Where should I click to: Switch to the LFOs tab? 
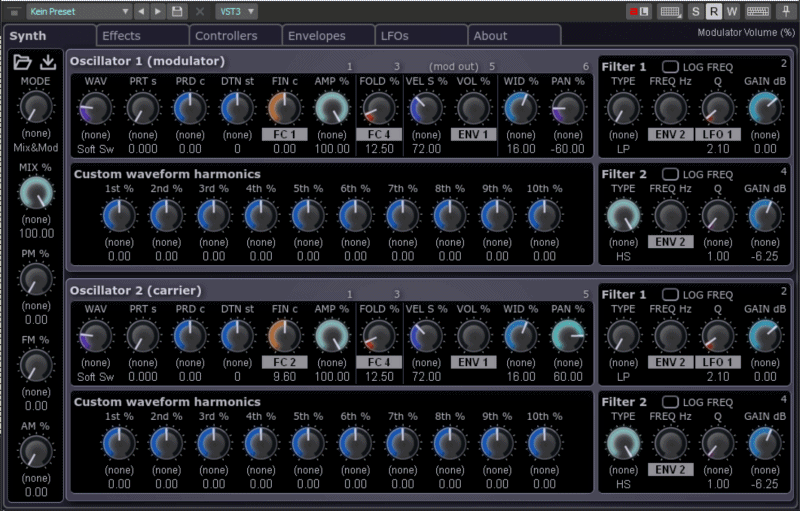(421, 36)
